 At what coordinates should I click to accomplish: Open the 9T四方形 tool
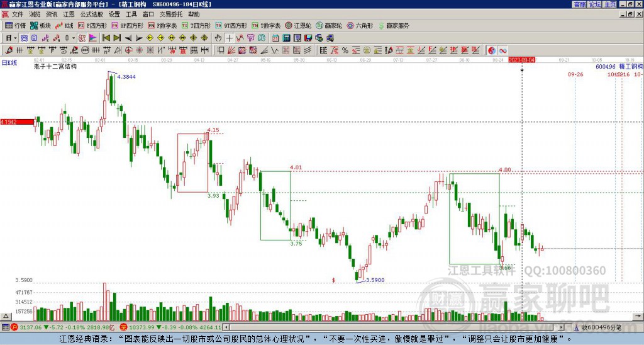click(x=231, y=25)
